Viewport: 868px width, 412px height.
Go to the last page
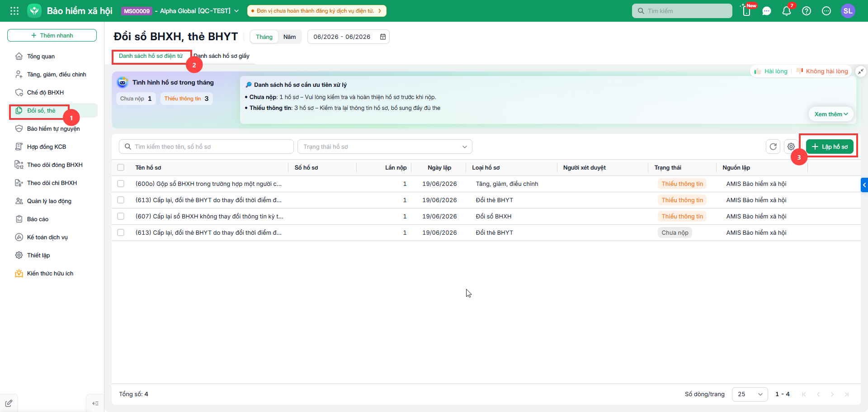[x=847, y=394]
